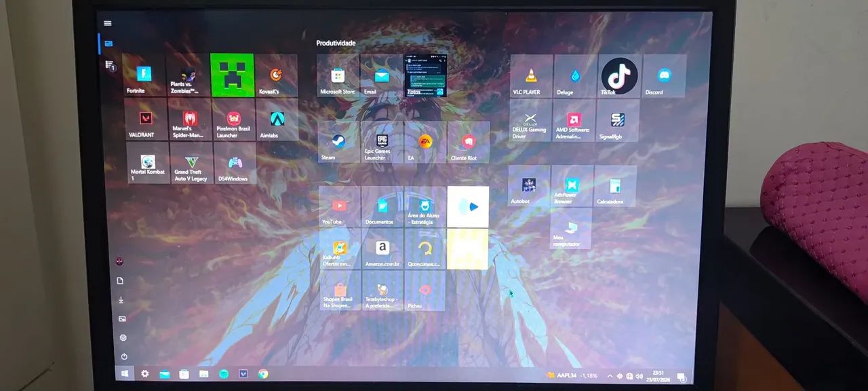Launch the VALORANT tile

tap(145, 119)
